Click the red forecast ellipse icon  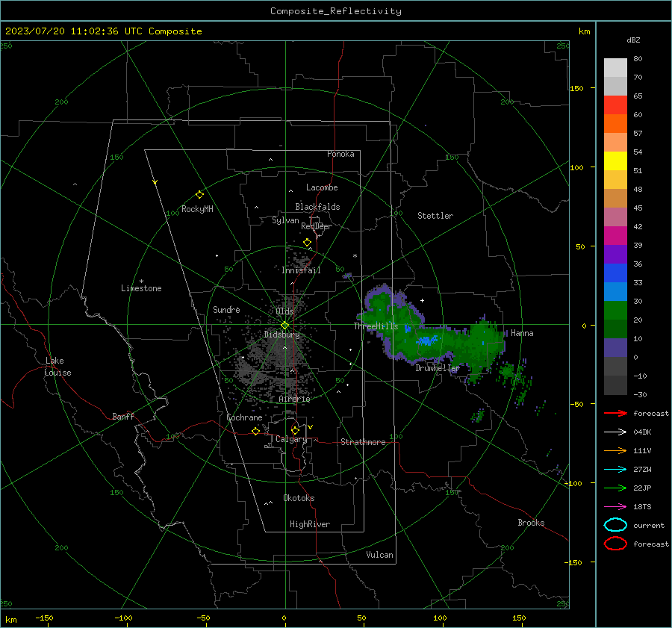tap(615, 544)
